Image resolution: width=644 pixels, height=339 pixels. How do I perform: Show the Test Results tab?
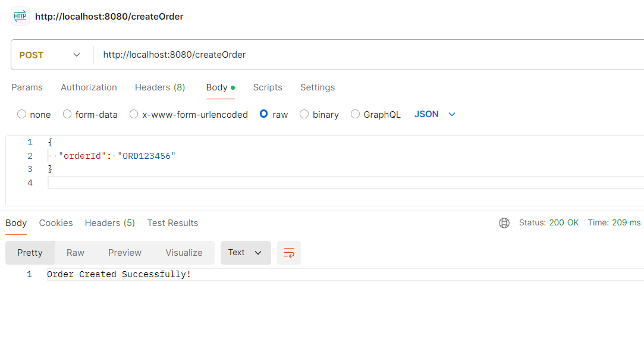pos(172,223)
